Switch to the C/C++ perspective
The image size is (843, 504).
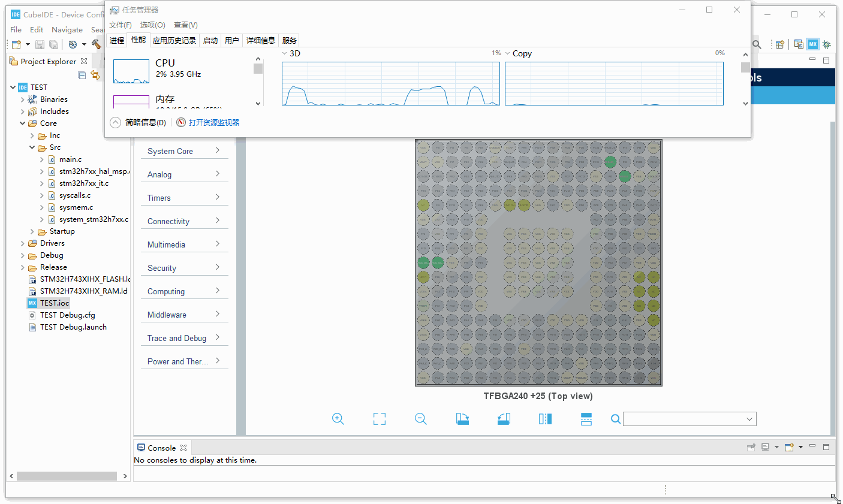coord(799,44)
